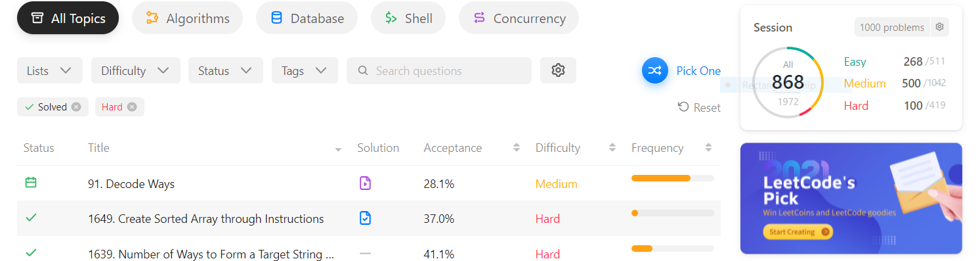Click the Search questions input field

click(x=439, y=70)
